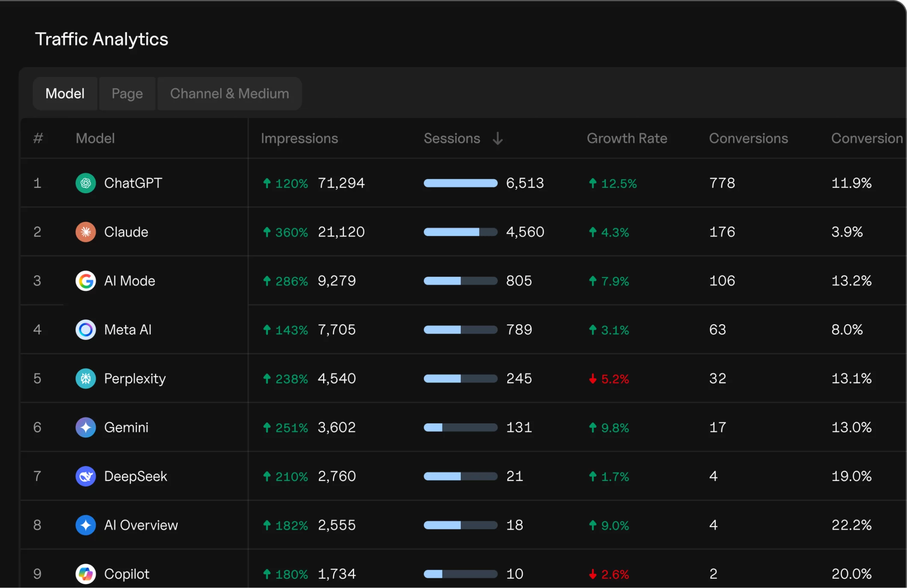Open the Channel & Medium view

229,93
